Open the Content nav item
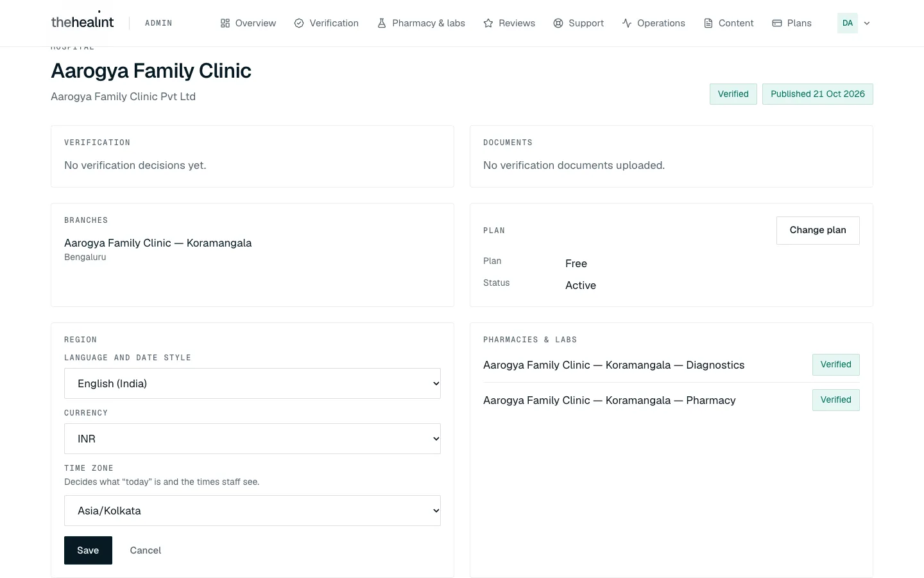924x578 pixels. [729, 23]
